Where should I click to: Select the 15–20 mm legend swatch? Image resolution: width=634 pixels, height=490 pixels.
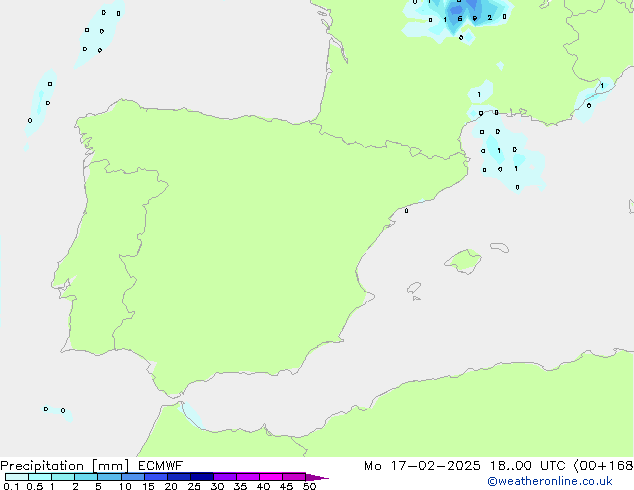(155, 477)
